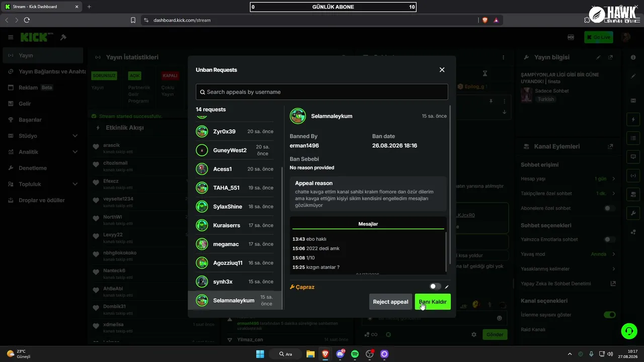644x362 pixels.
Task: Open the chat settings gear icon
Action: pos(473,334)
